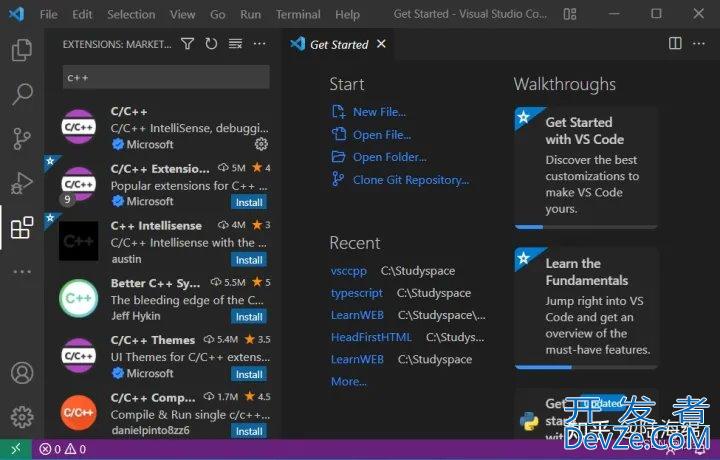Open the Manage gear in activity bar

(x=22, y=417)
